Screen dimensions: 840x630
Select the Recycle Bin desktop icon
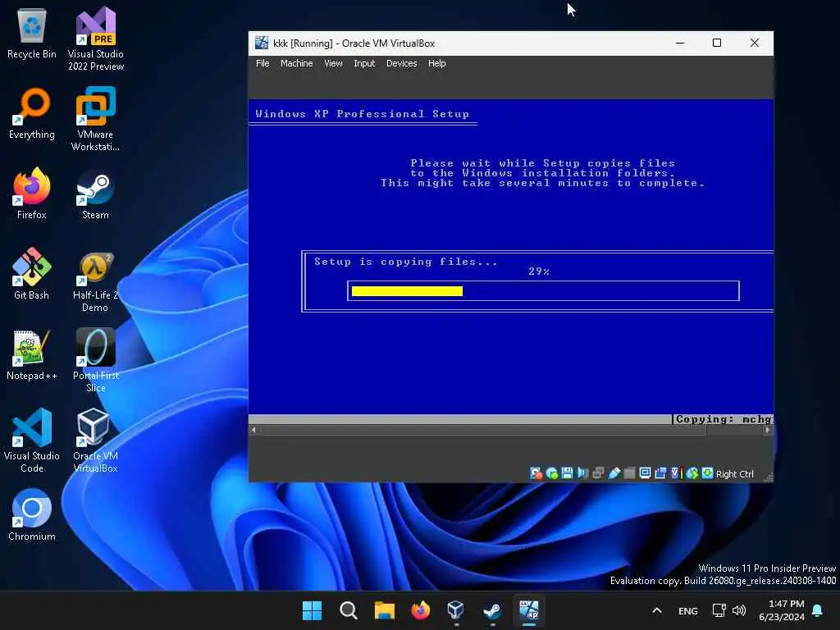tap(32, 33)
